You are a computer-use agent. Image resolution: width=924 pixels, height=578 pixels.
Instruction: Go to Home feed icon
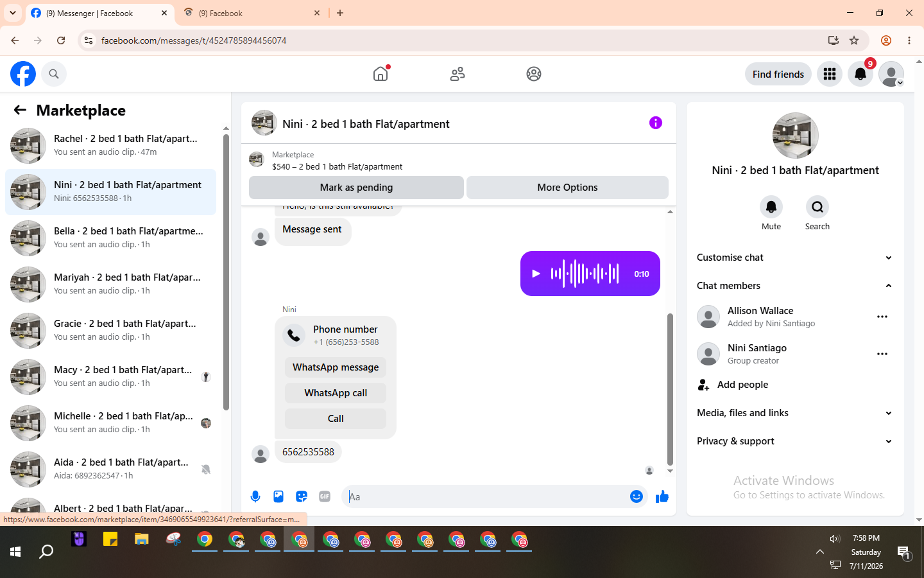pos(381,74)
